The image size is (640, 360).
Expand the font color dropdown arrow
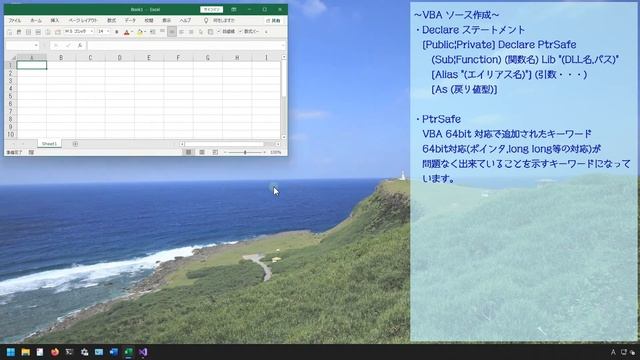pyautogui.click(x=132, y=32)
